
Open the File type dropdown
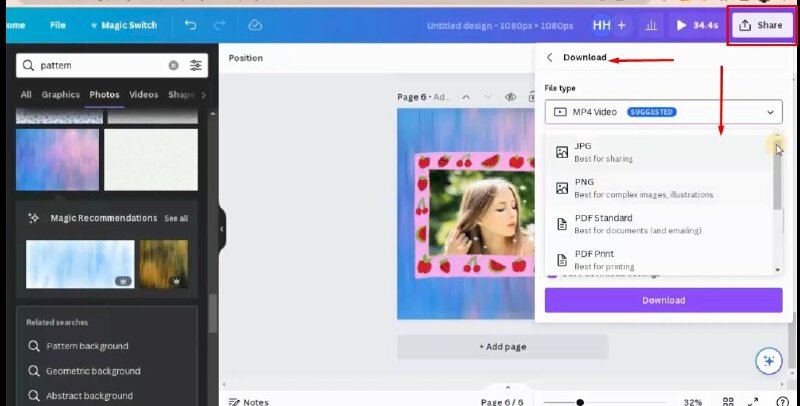point(663,112)
